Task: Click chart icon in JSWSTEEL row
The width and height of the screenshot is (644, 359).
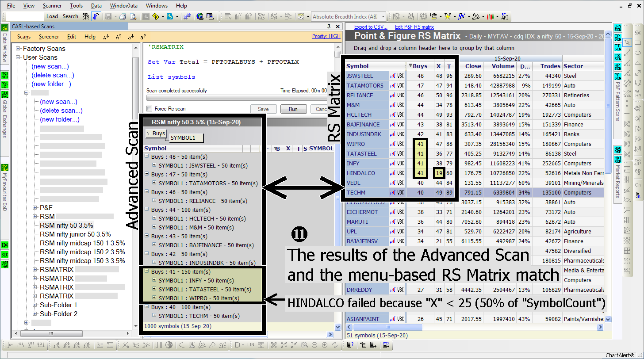Action: point(392,76)
